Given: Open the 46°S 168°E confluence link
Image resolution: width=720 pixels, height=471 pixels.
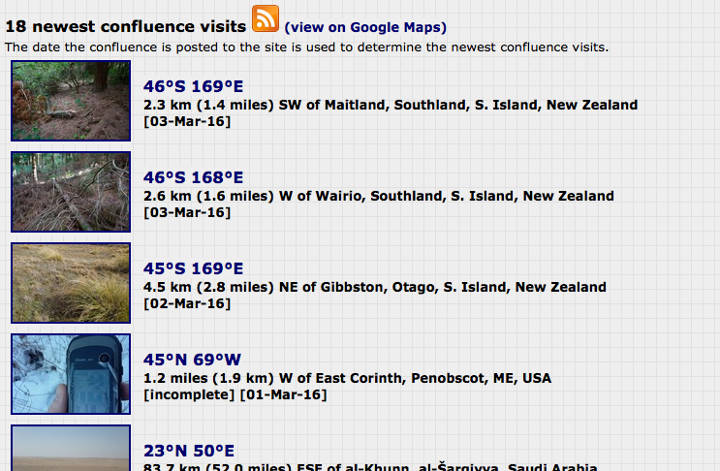Looking at the screenshot, I should point(193,177).
